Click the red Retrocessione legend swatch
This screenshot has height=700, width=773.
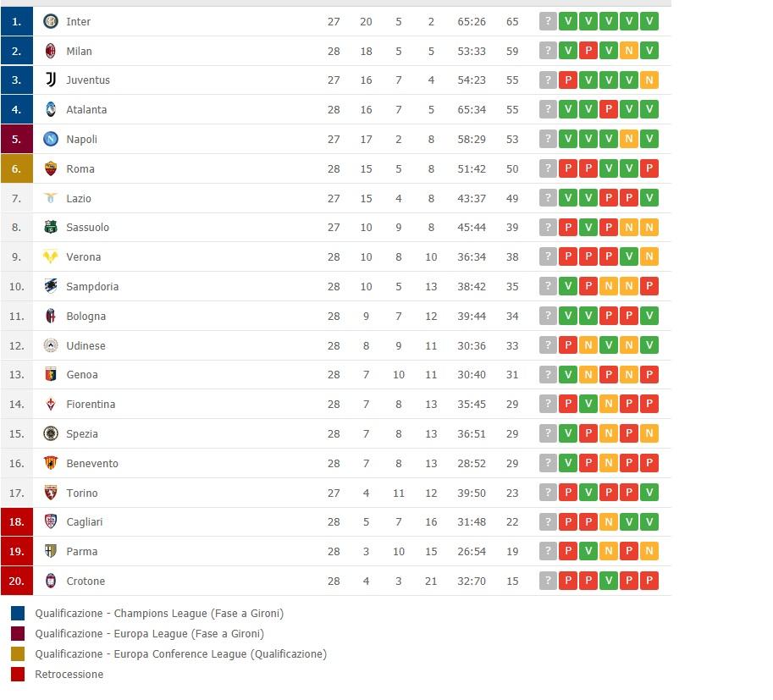point(17,674)
